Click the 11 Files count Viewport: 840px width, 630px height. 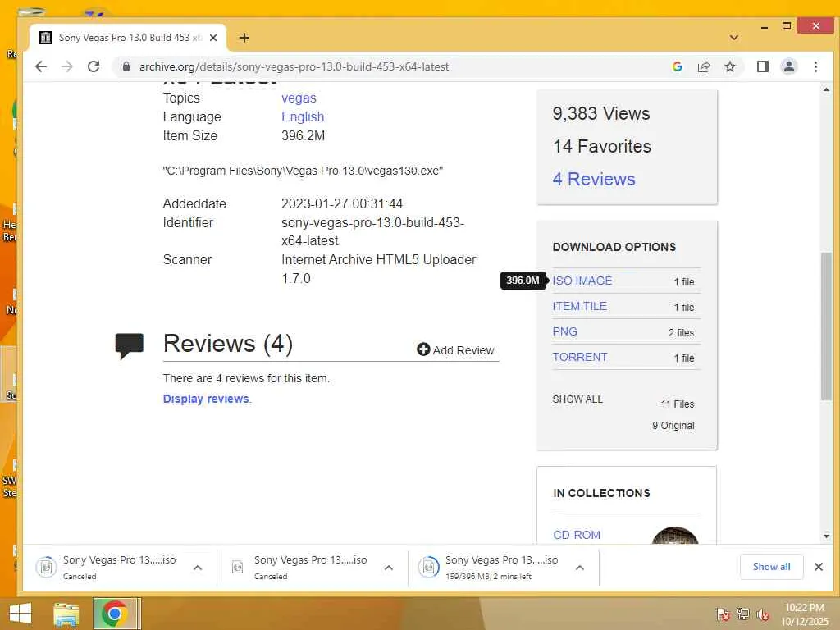677,404
